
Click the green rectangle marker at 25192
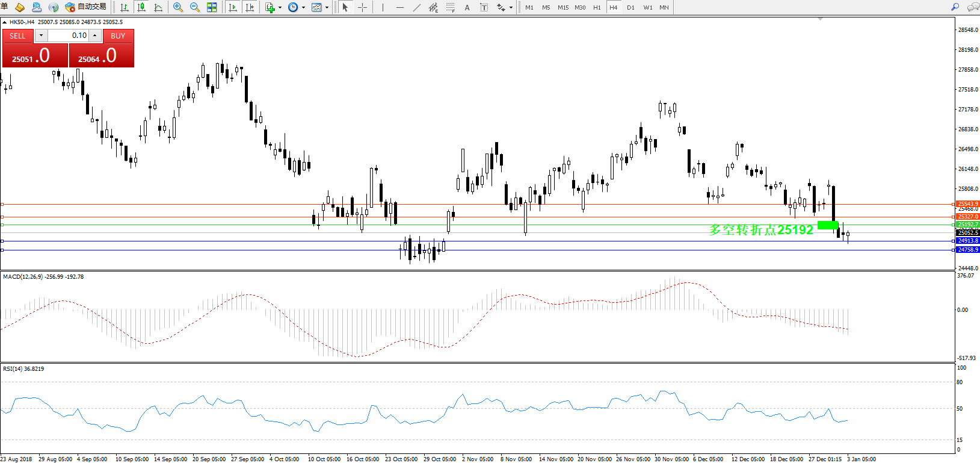click(x=828, y=225)
